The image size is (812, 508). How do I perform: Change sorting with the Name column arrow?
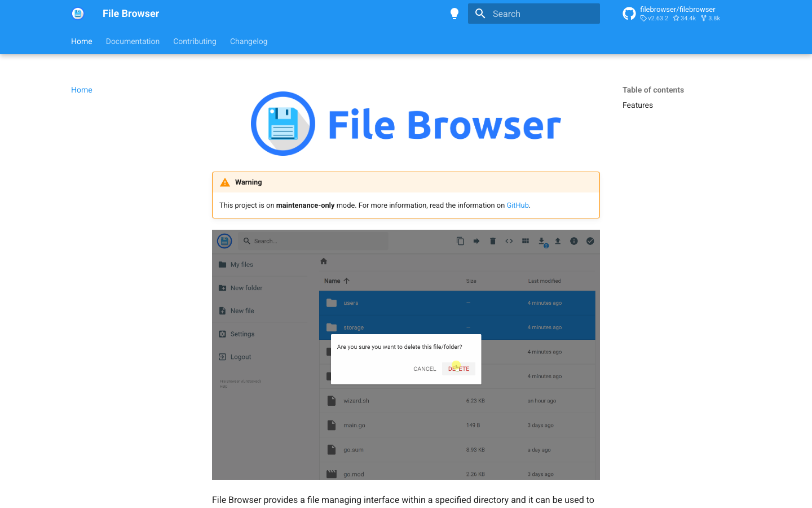pos(347,281)
